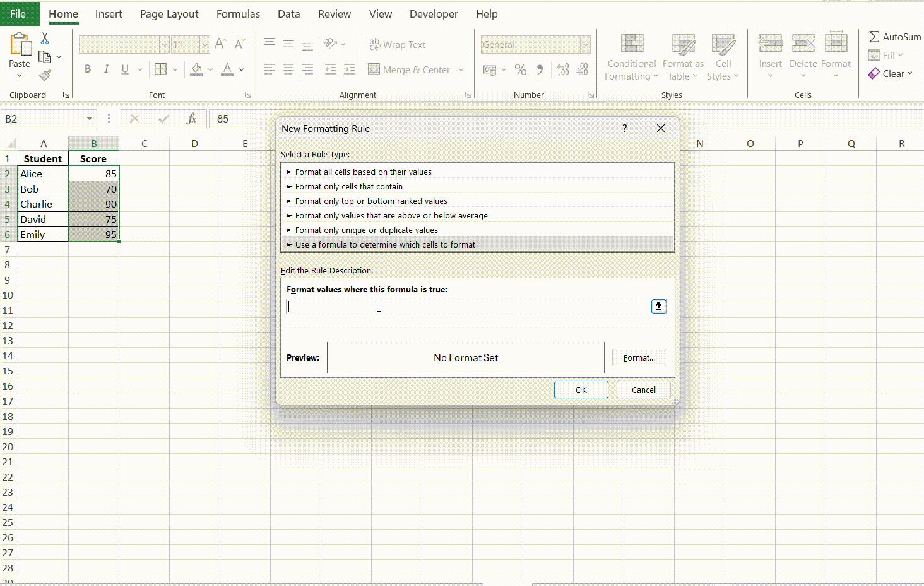Click Decrease Indent icon
The image size is (924, 586).
pos(331,69)
